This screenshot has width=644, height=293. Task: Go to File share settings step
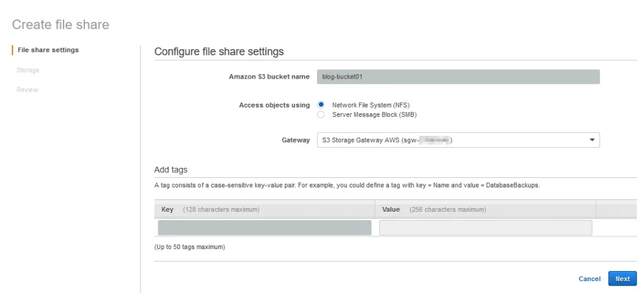tap(48, 50)
